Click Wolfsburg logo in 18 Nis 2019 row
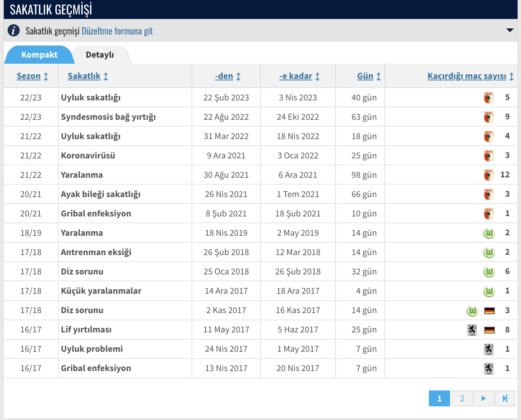The height and width of the screenshot is (420, 521). [x=489, y=233]
